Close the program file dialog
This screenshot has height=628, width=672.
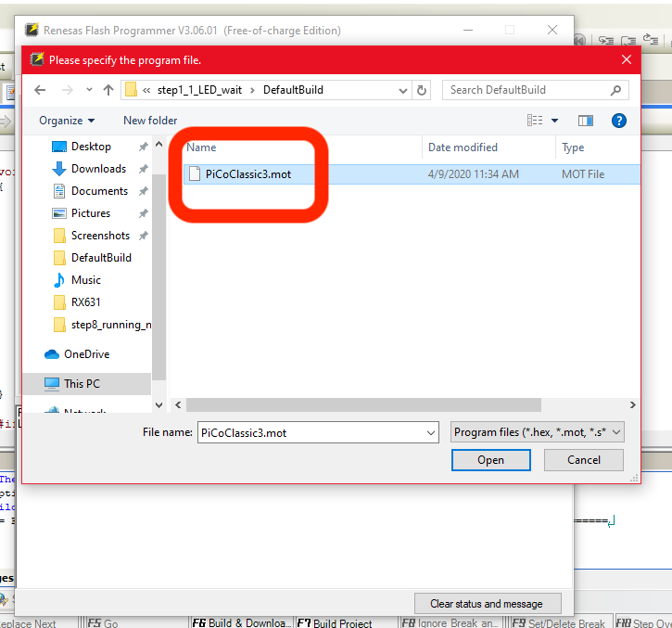(627, 59)
